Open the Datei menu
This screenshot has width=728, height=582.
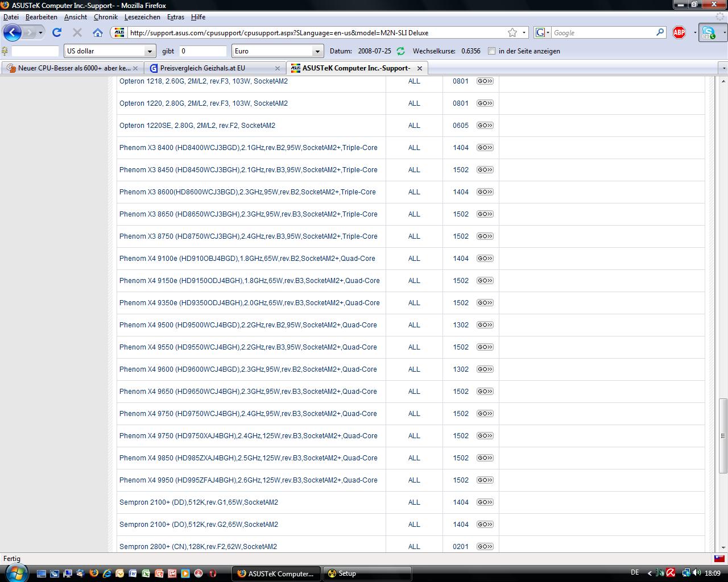(11, 17)
